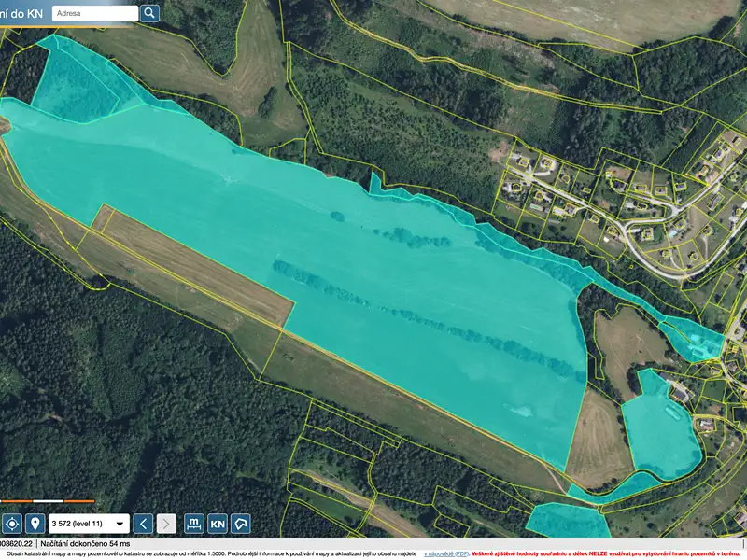Image resolution: width=747 pixels, height=560 pixels.
Task: Focus the Adresa search field
Action: 95,13
